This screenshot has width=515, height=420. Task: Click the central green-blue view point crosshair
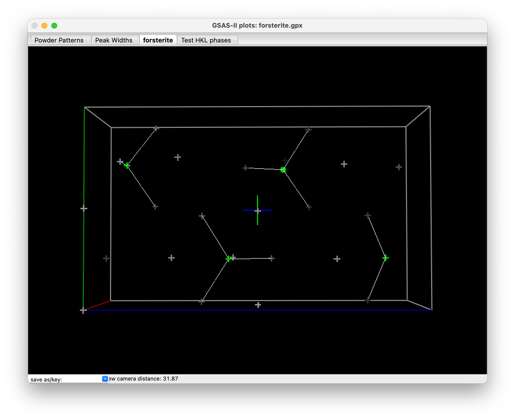pos(257,210)
